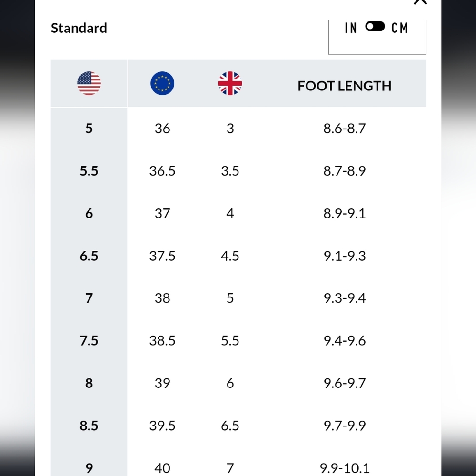Select the IN unit label
The width and height of the screenshot is (476, 476).
351,28
